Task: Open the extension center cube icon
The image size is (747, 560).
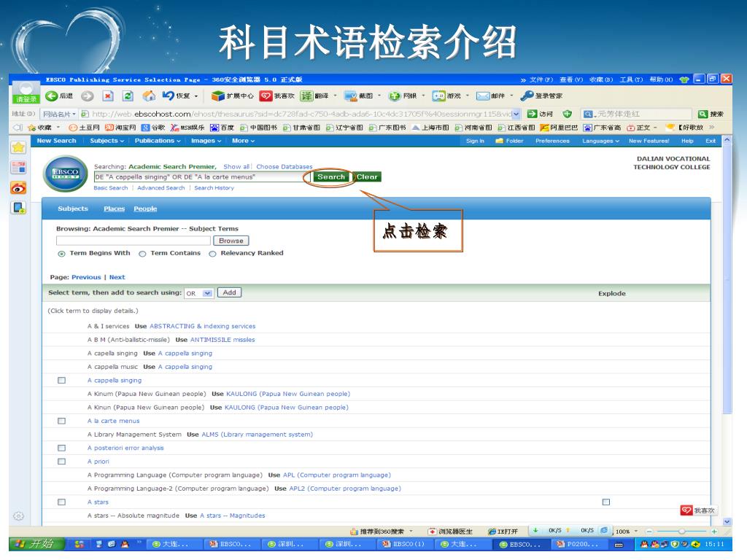Action: pos(217,96)
